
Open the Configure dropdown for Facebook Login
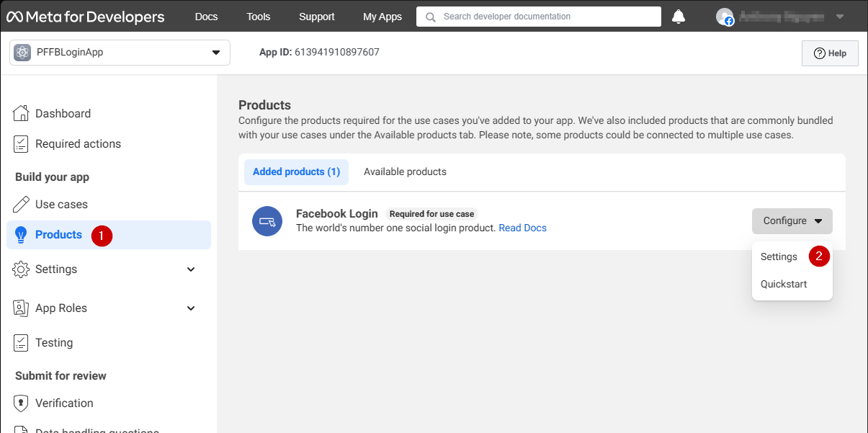click(792, 220)
